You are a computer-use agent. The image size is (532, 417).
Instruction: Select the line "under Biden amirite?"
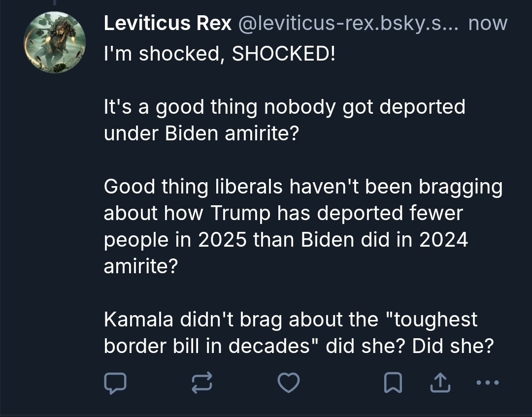201,134
